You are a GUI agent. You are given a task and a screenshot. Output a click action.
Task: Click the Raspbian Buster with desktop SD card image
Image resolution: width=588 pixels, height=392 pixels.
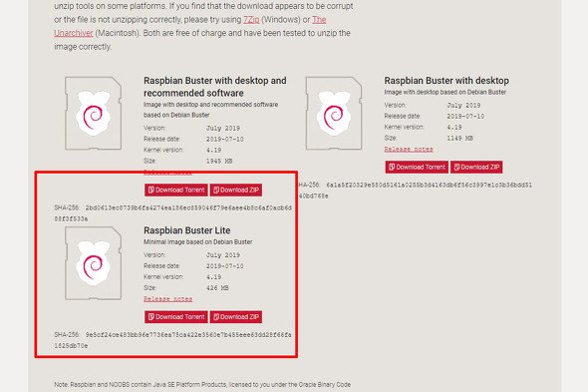click(x=334, y=114)
